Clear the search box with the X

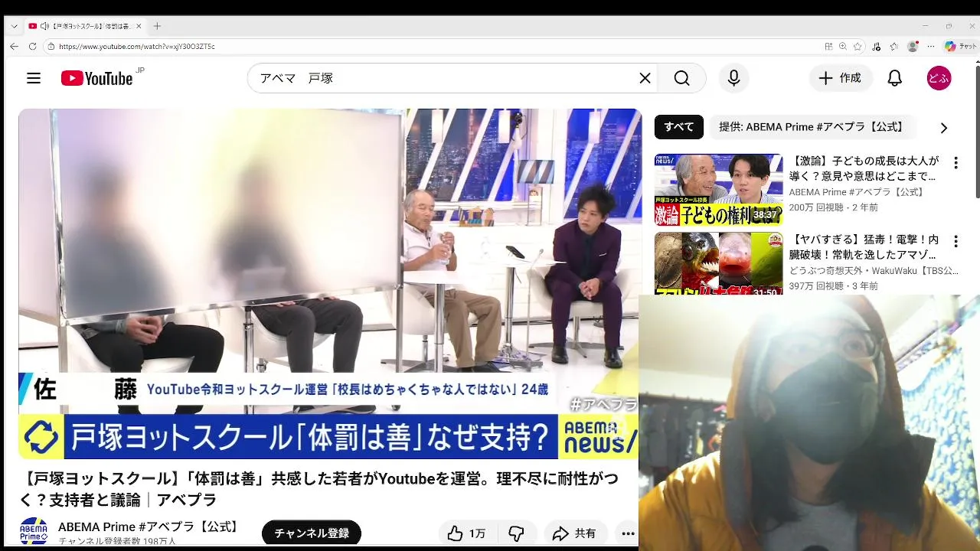pyautogui.click(x=645, y=78)
